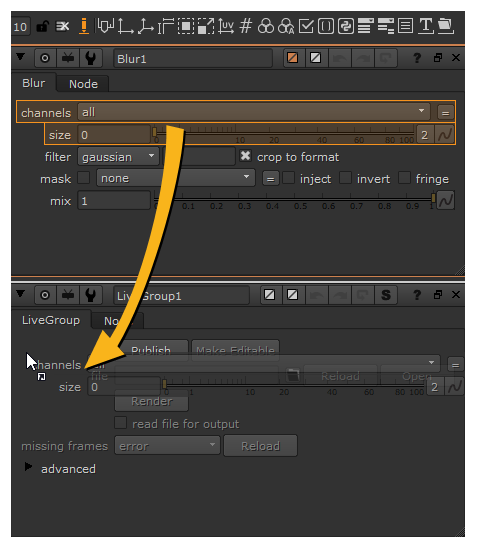Enable read file for output checkbox
Viewport: 477px width, 537px height.
coord(121,423)
